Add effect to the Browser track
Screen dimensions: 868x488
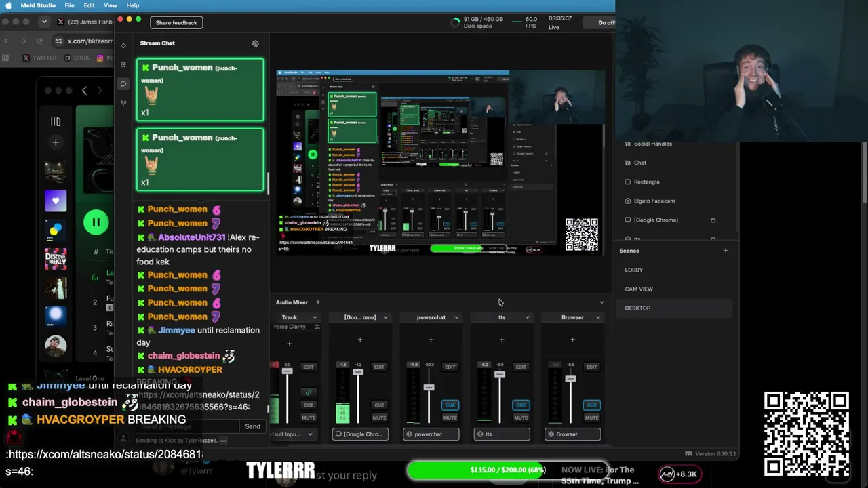(x=572, y=340)
